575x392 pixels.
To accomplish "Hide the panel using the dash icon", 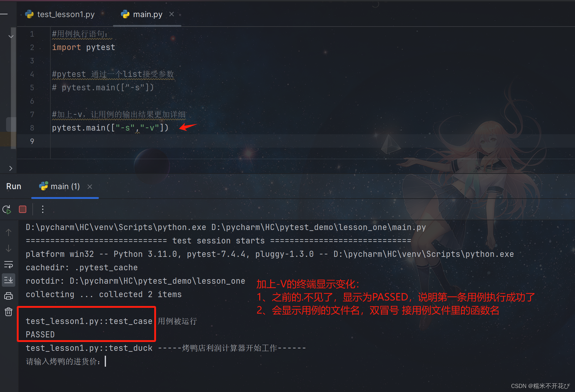I will [x=4, y=14].
